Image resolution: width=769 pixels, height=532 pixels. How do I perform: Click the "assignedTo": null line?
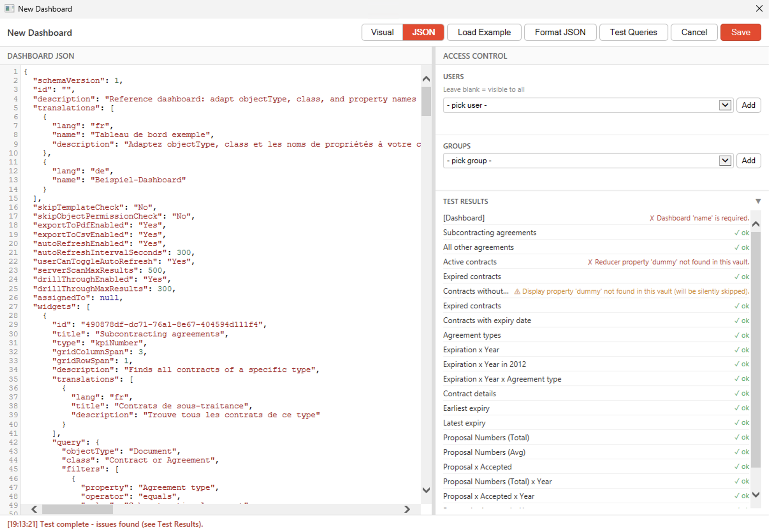78,298
